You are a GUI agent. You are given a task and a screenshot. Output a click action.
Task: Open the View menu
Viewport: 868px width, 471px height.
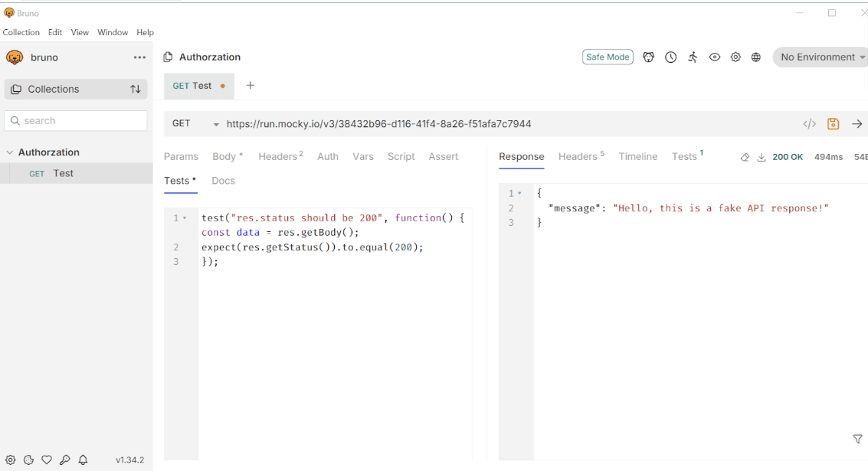pos(80,32)
